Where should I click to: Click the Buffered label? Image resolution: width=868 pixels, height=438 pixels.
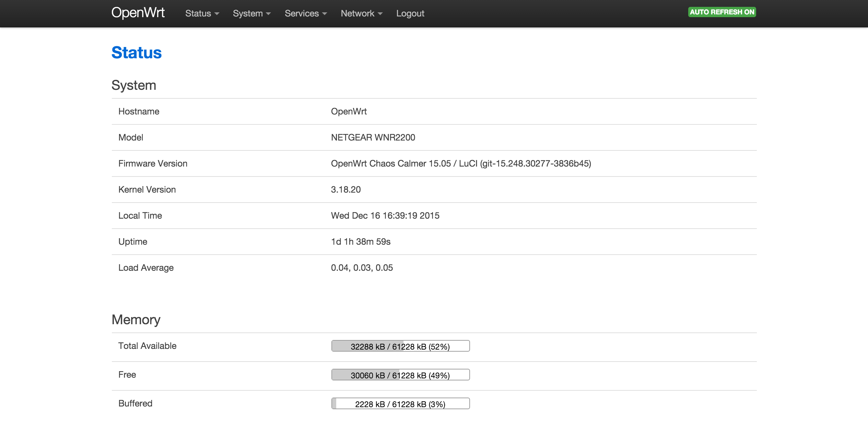pyautogui.click(x=135, y=403)
